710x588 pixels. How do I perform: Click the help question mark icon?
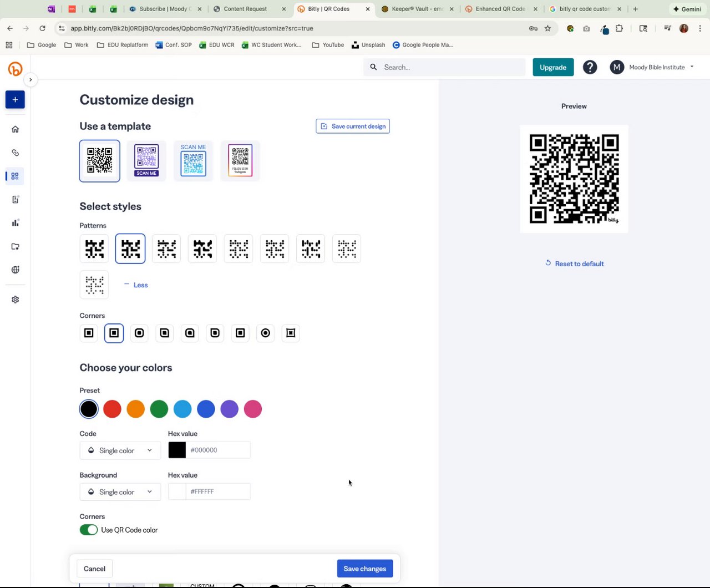(590, 67)
